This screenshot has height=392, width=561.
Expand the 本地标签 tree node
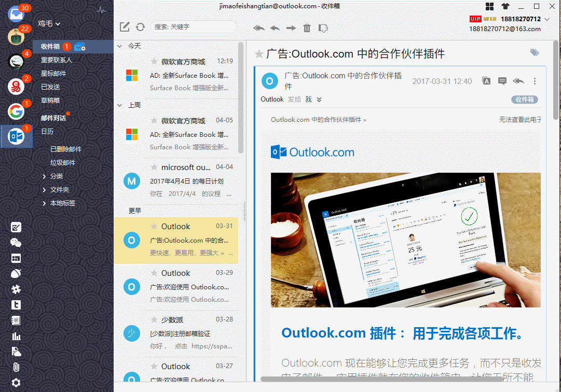44,203
